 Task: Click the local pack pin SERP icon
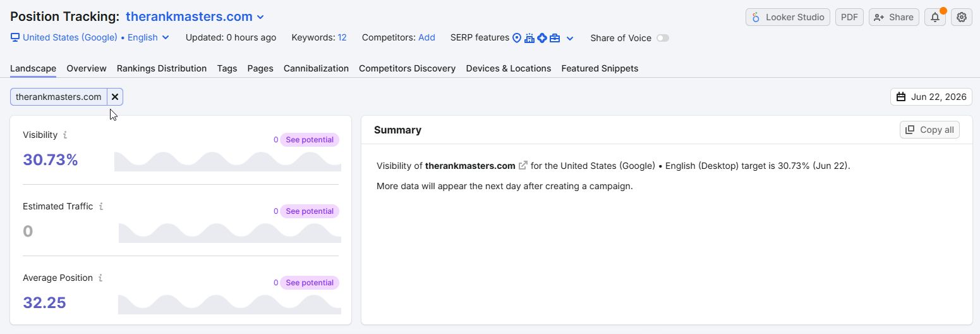pos(517,38)
